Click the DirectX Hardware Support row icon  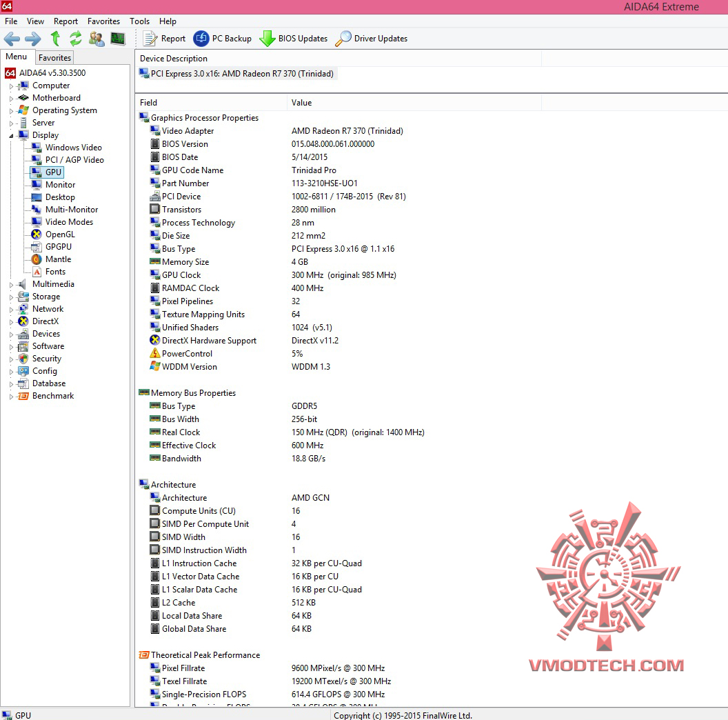pyautogui.click(x=155, y=340)
